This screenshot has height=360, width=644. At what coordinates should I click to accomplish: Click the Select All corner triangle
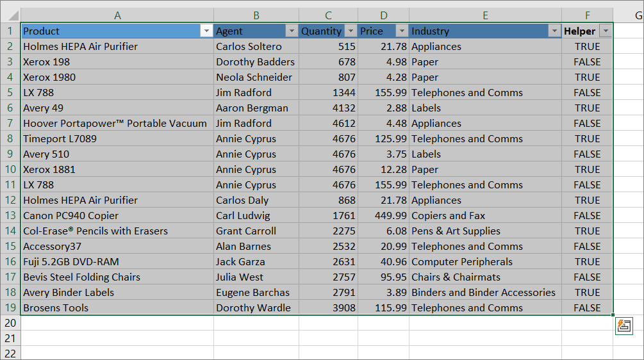pos(13,15)
